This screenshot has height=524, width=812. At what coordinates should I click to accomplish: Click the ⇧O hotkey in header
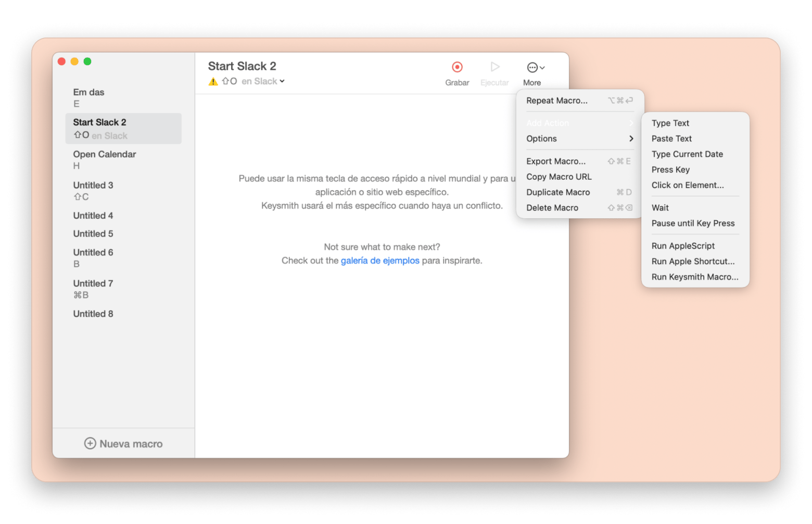[x=230, y=81]
